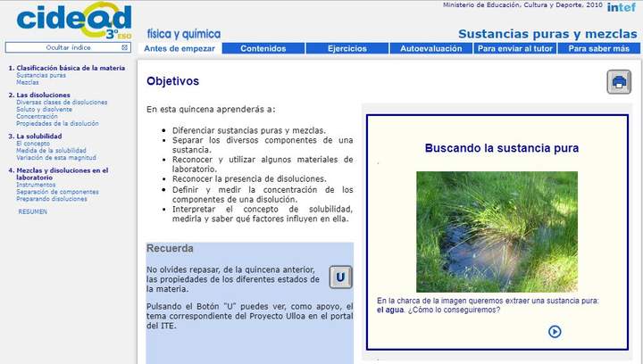Open 'Separación de componentes' link

point(57,192)
